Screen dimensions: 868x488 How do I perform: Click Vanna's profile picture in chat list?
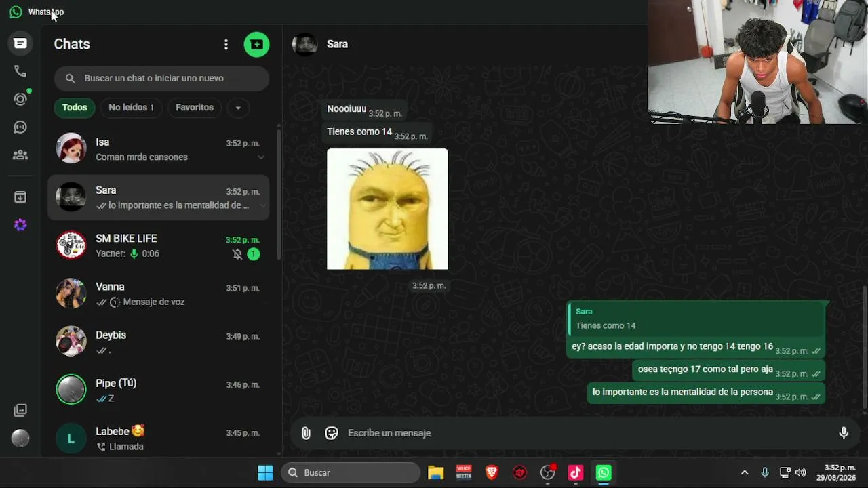click(x=71, y=293)
